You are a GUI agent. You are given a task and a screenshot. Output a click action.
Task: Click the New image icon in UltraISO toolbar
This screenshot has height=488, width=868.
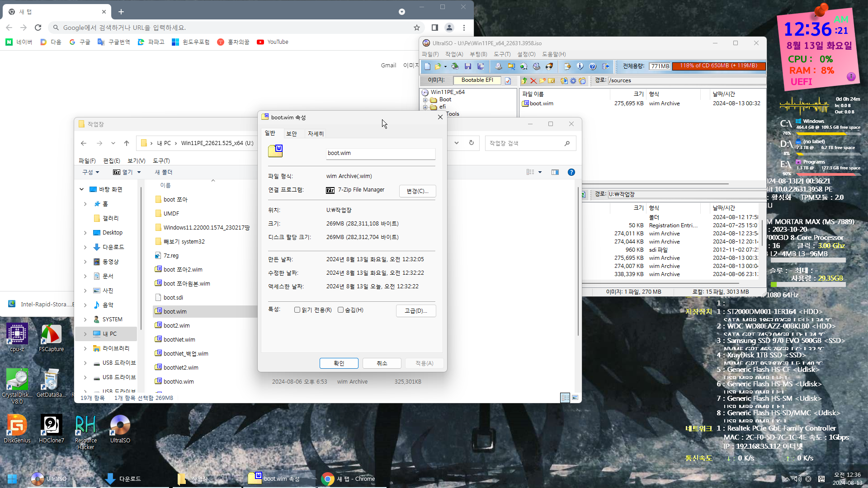pos(427,66)
